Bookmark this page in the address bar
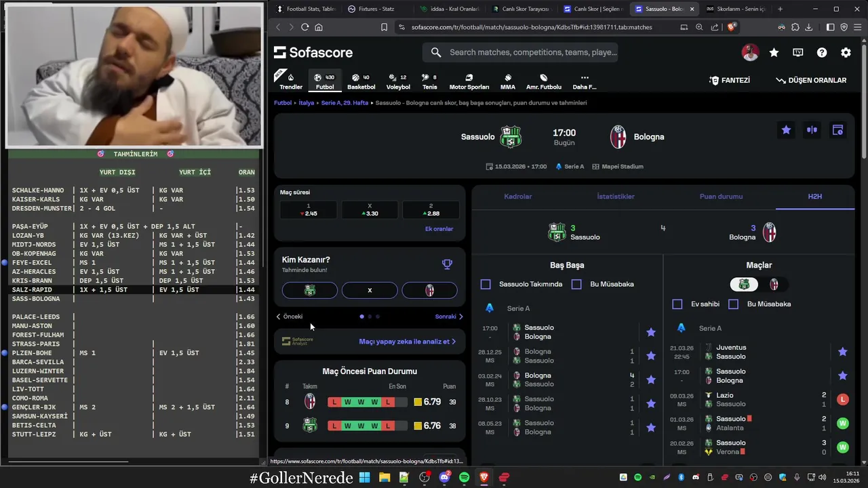The width and height of the screenshot is (868, 488). pyautogui.click(x=384, y=27)
